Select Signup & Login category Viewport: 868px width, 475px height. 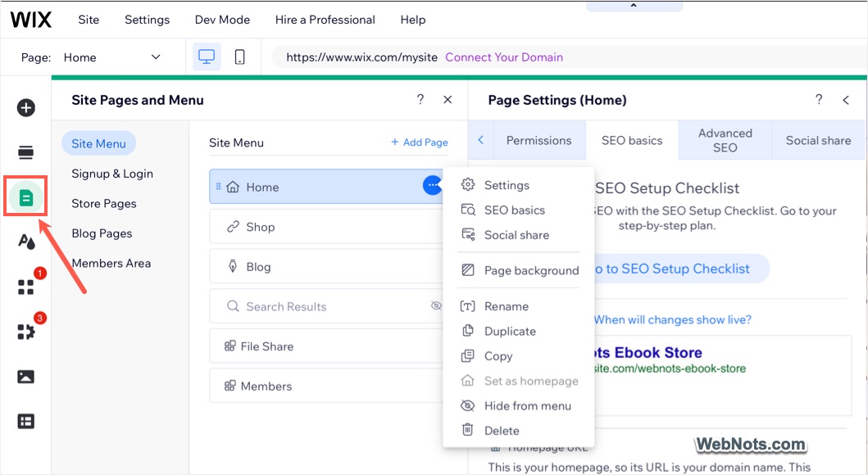[111, 174]
